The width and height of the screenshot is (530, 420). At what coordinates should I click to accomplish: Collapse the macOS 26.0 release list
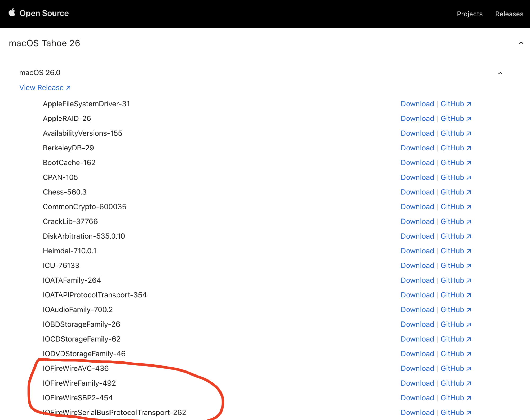tap(500, 73)
